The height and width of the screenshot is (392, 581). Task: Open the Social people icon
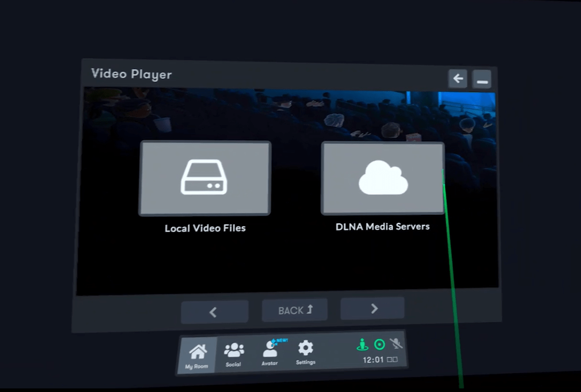pos(234,353)
